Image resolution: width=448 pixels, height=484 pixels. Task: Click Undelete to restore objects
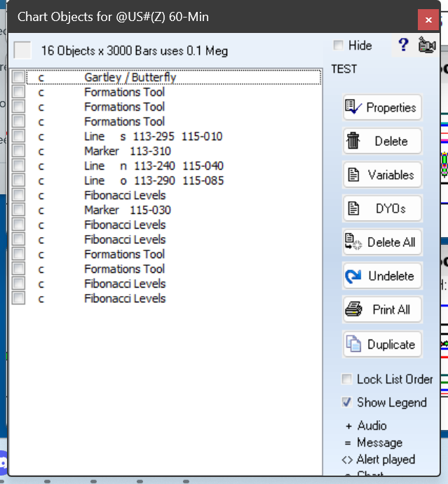382,276
